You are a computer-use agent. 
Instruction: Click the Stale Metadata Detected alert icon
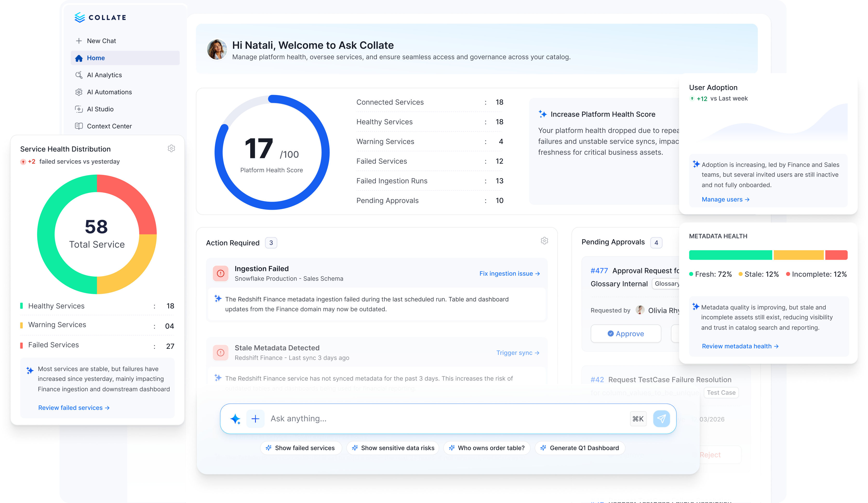pos(221,352)
